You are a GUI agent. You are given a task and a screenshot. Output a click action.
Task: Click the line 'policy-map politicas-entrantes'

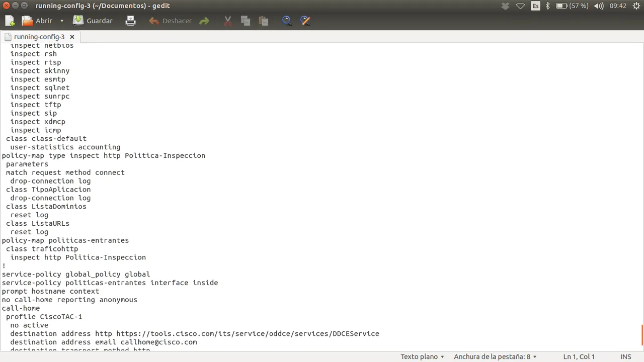(x=65, y=240)
